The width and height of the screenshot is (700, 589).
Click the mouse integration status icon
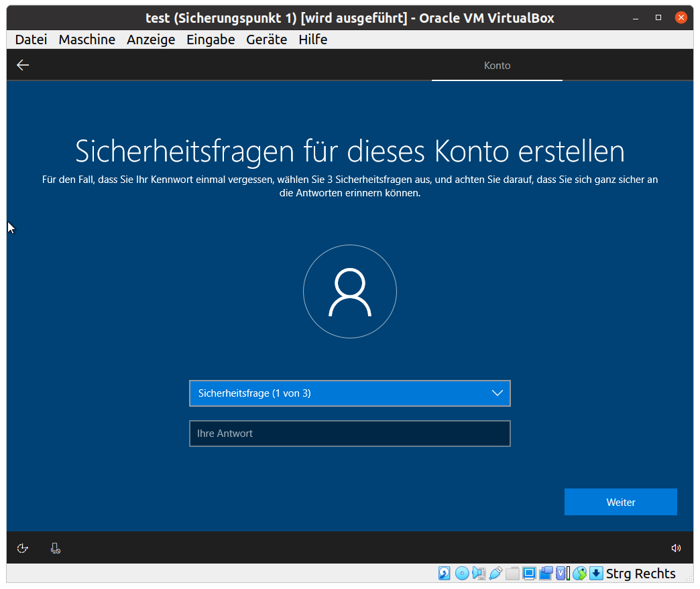579,573
